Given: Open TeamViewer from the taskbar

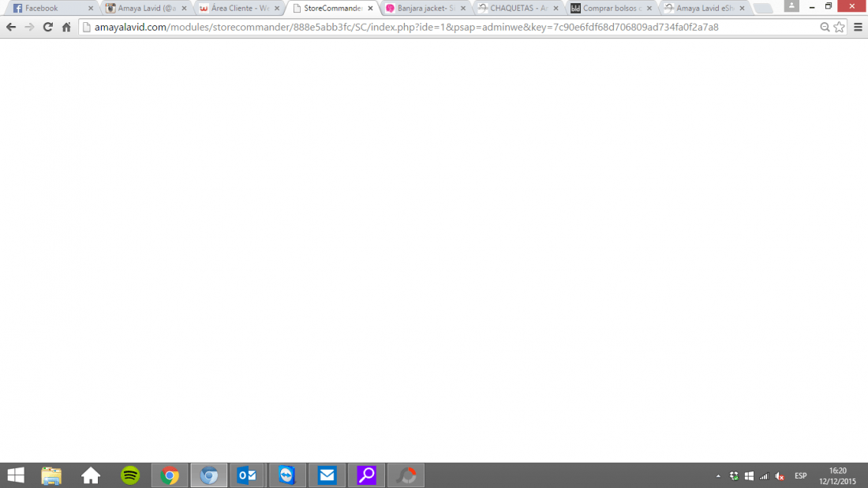Looking at the screenshot, I should tap(286, 475).
